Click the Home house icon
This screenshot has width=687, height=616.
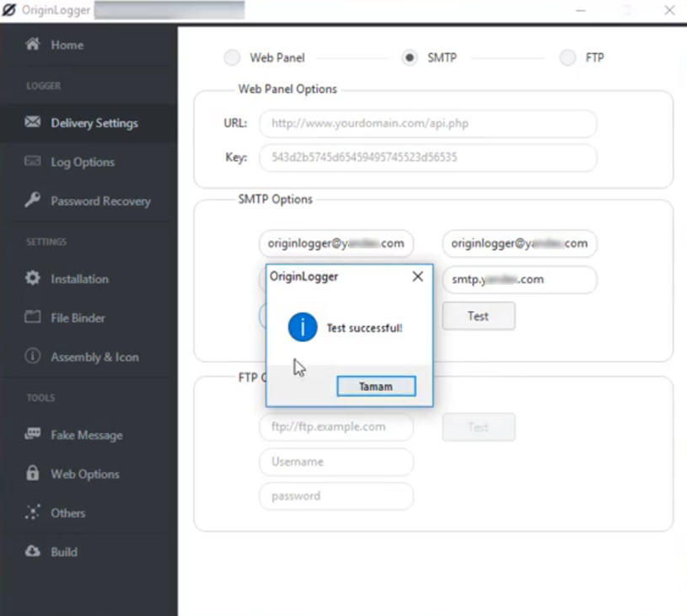(x=33, y=45)
